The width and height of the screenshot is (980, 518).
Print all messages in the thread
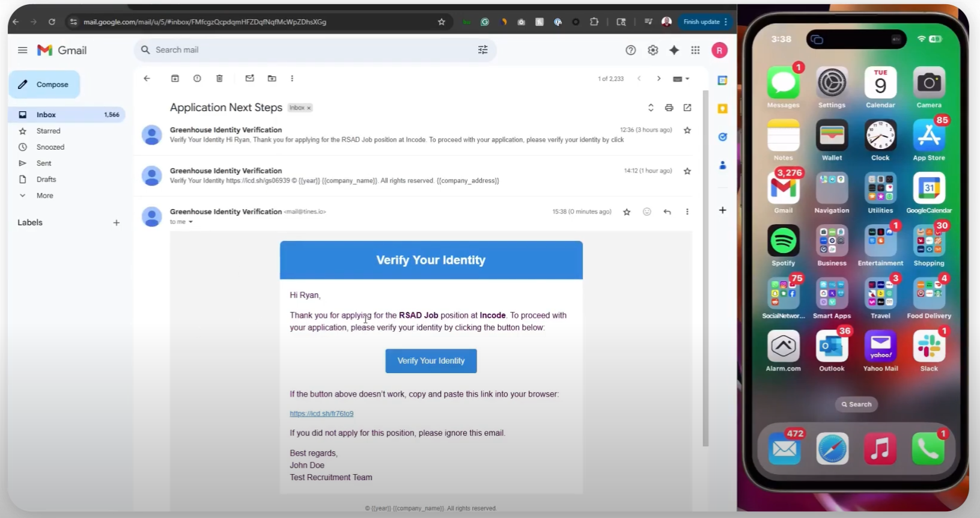click(669, 108)
